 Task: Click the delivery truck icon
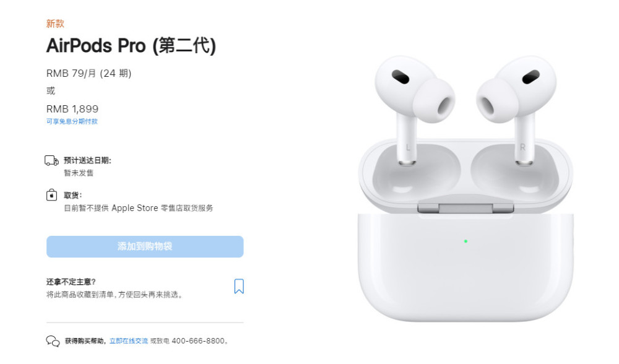[x=52, y=161]
